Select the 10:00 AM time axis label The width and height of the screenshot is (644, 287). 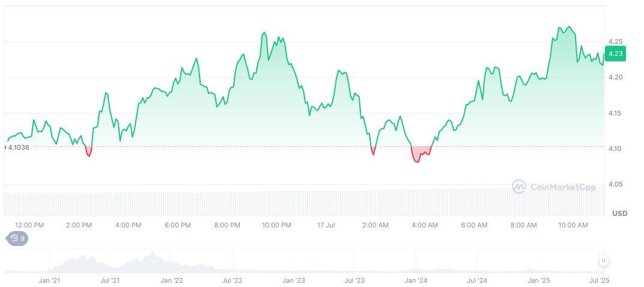(573, 225)
